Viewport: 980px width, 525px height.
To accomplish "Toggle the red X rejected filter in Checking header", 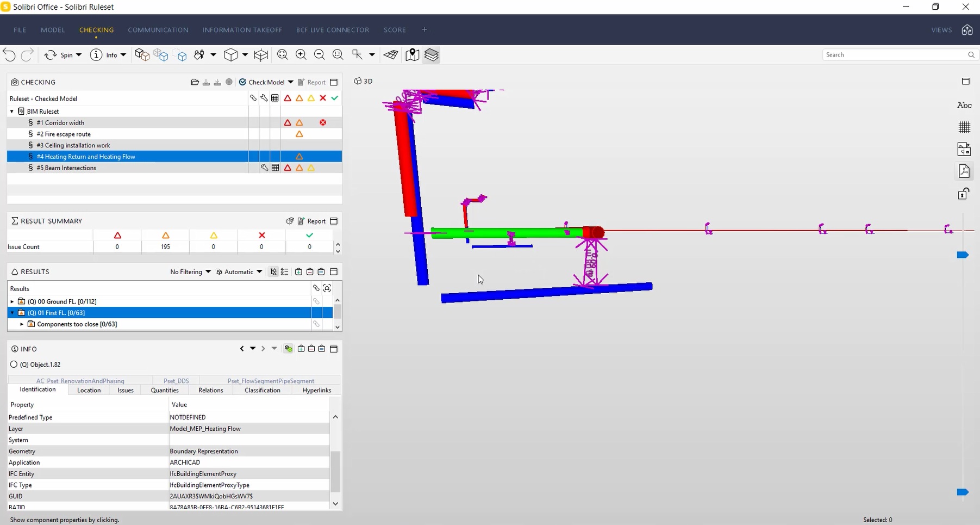I will [x=323, y=98].
